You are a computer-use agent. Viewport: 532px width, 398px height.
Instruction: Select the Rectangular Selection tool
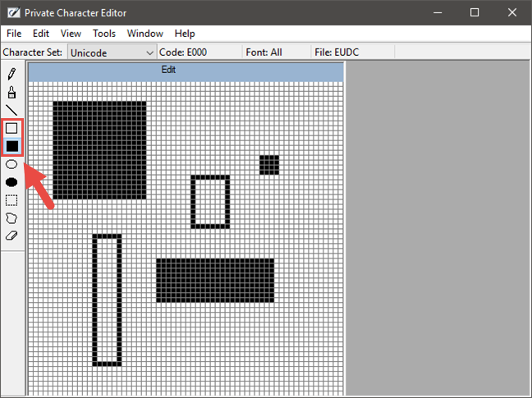[x=11, y=200]
